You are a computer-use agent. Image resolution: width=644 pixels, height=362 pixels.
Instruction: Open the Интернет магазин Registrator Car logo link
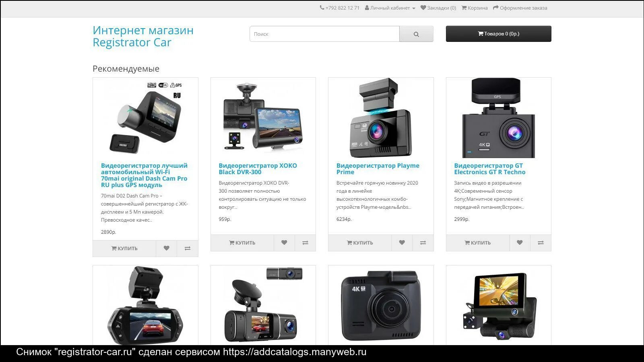click(143, 36)
